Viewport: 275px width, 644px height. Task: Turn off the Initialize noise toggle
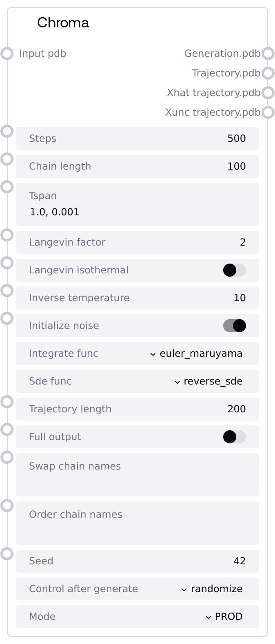point(234,326)
